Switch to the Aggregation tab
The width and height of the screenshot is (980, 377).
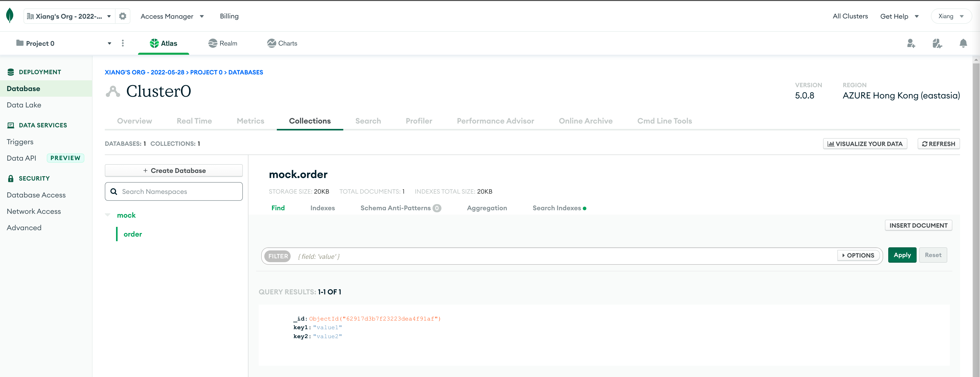(x=487, y=208)
